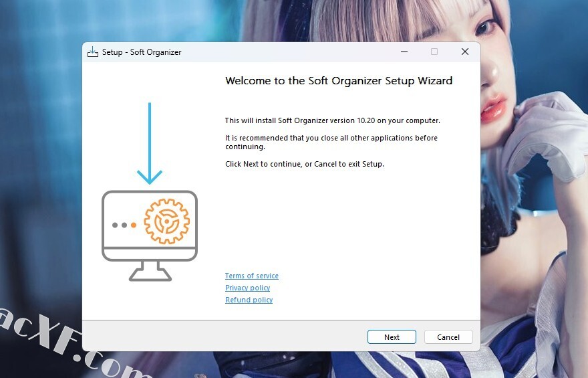
Task: Close the Setup - Soft Organizer window
Action: (464, 52)
